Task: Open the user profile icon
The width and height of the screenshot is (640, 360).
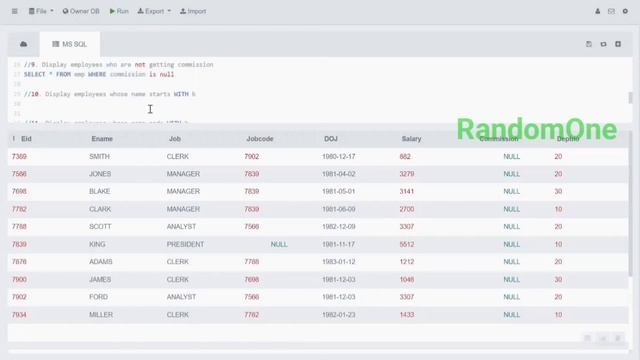Action: (x=598, y=11)
